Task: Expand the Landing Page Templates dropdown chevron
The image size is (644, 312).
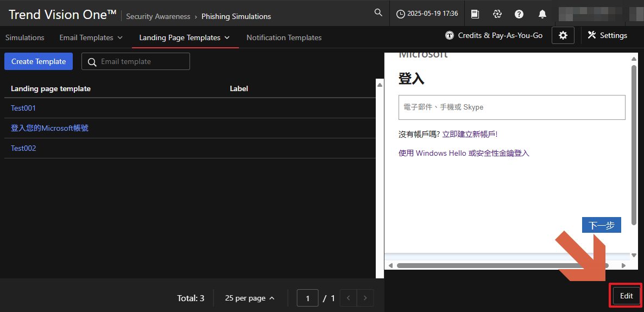Action: (x=227, y=37)
